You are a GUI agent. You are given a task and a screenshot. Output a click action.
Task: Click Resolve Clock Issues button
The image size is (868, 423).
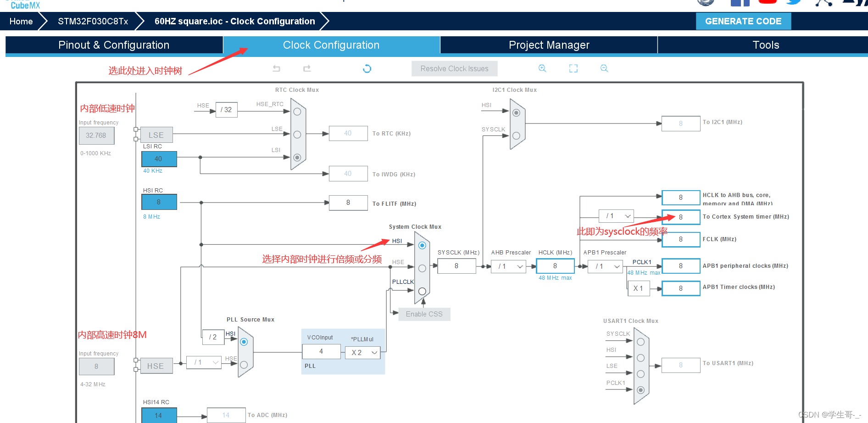(x=454, y=68)
